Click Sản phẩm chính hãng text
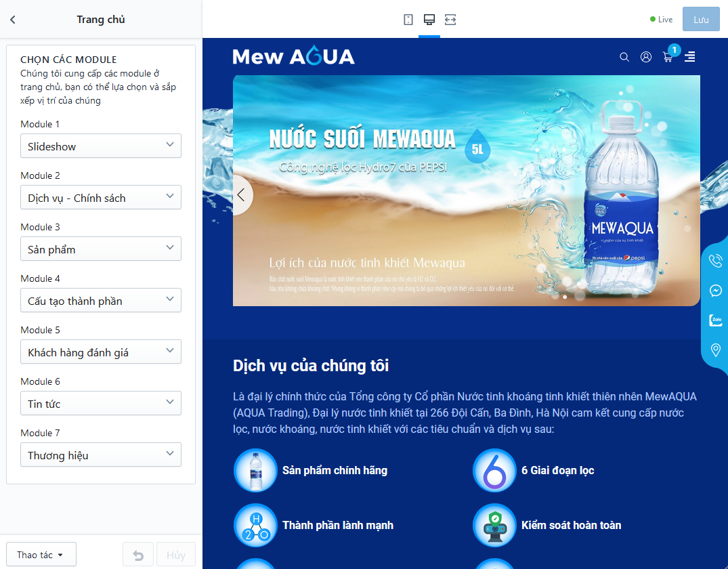728x569 pixels. [335, 471]
